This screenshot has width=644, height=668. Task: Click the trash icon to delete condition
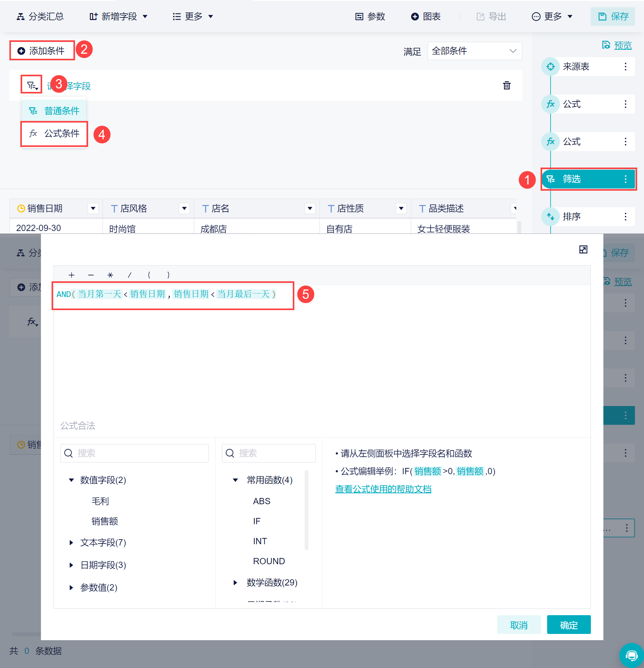pos(507,85)
